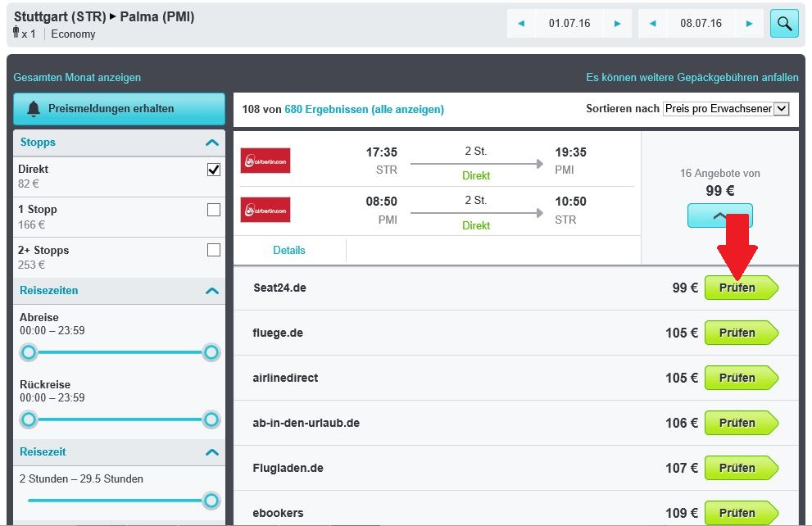Select Seat24.de provider name
Viewport: 812px width, 526px height.
tap(279, 288)
